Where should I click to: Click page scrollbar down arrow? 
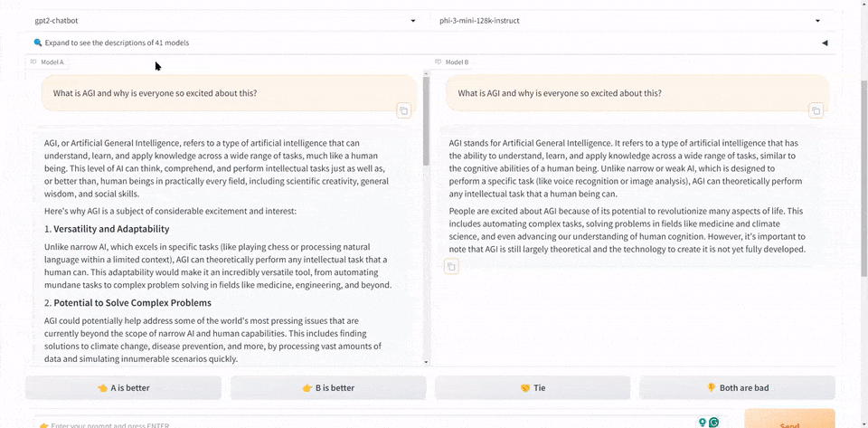click(863, 424)
